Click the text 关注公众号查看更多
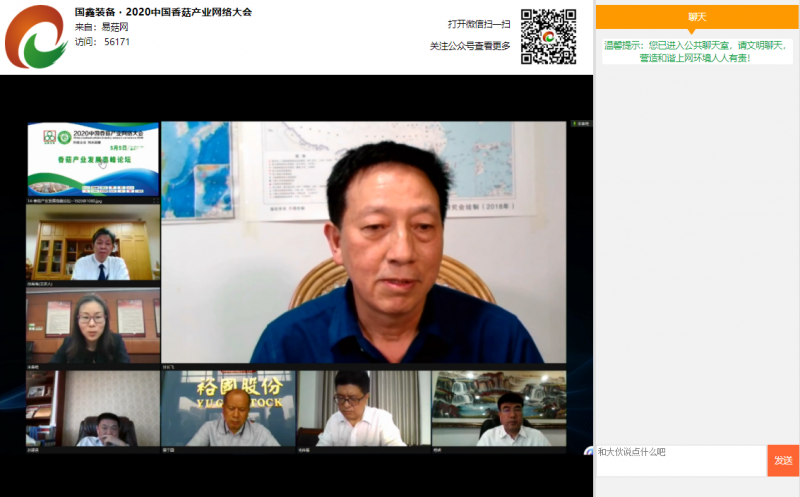The image size is (800, 497). click(470, 46)
